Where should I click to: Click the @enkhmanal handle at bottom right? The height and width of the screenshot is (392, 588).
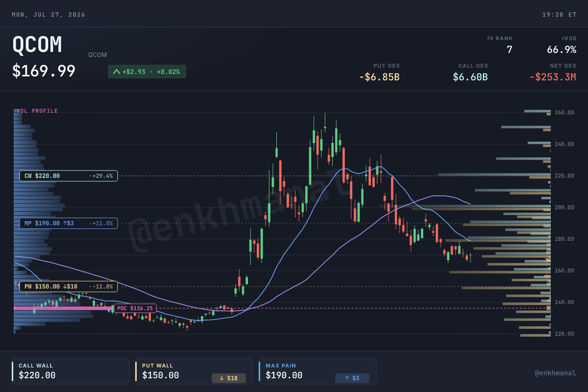tap(556, 373)
